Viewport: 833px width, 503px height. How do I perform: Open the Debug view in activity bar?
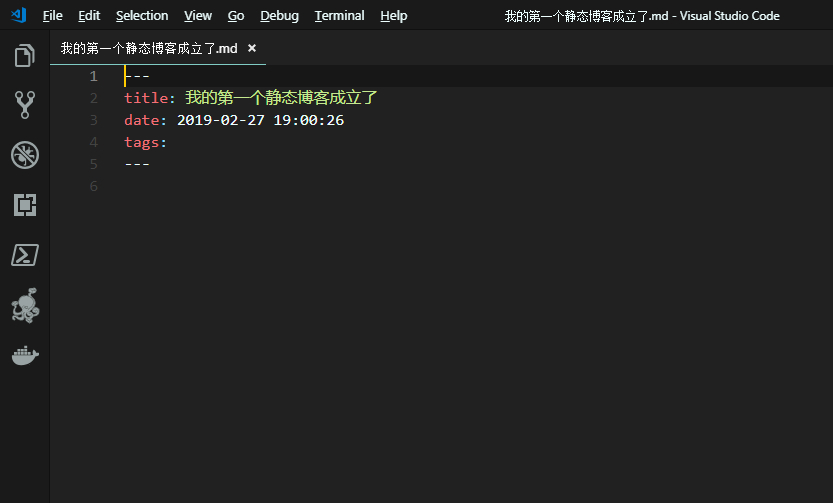(24, 155)
